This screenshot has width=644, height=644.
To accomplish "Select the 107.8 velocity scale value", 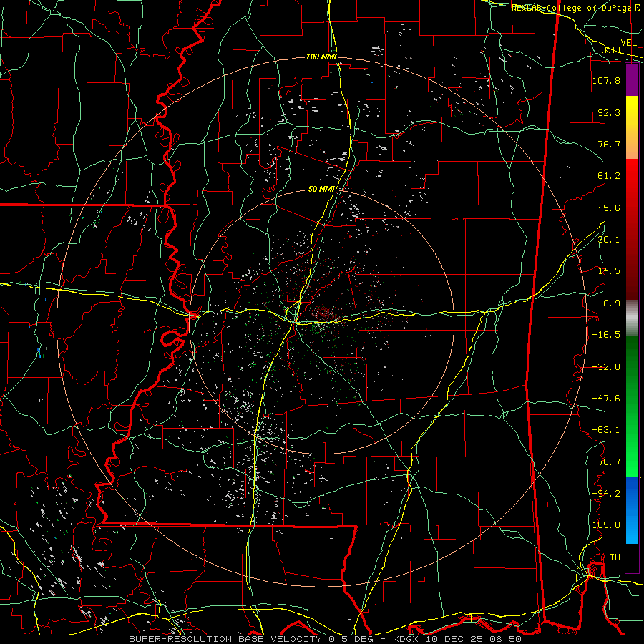I will 606,80.
